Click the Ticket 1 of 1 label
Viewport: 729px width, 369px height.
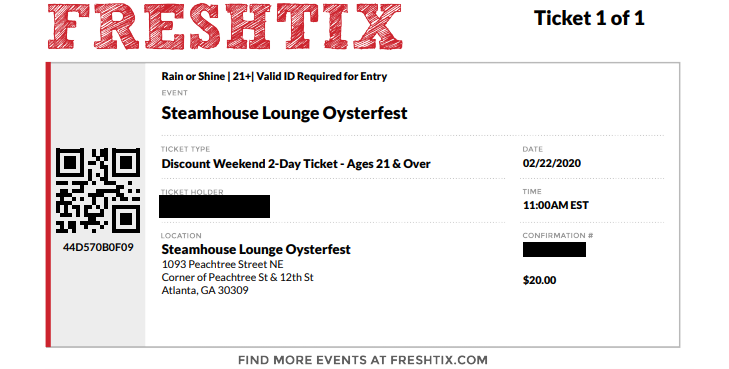(x=589, y=18)
